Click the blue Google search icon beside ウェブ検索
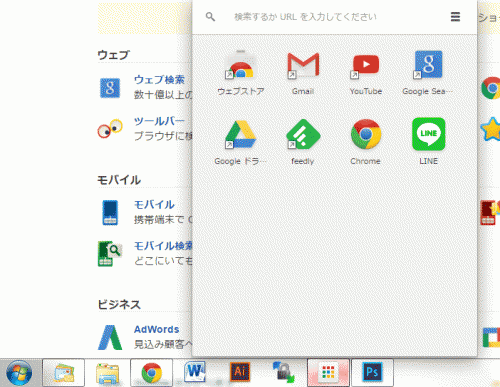The image size is (500, 387). coord(110,88)
